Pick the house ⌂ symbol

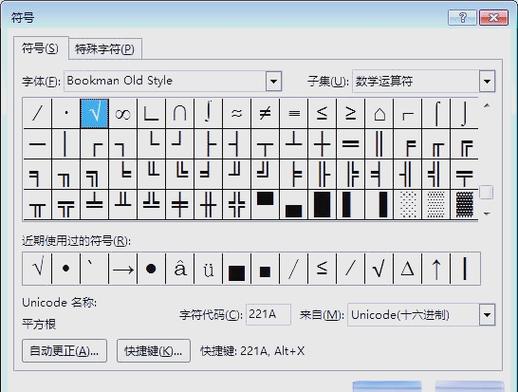click(379, 114)
